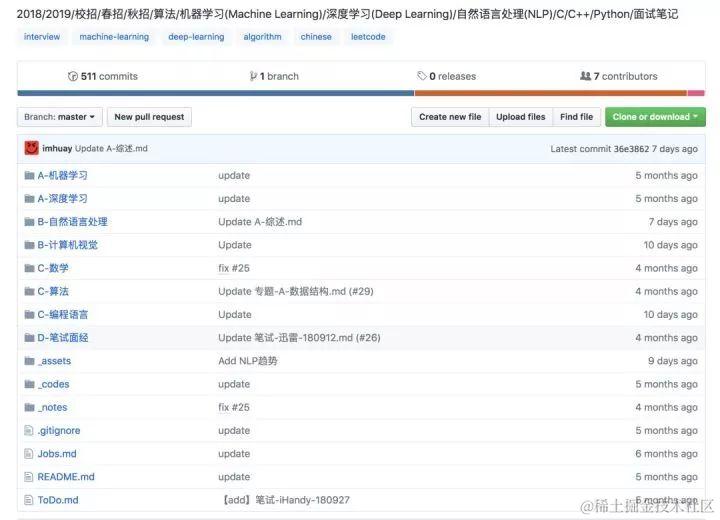
Task: Open the C-编程语言 folder
Action: (x=62, y=315)
